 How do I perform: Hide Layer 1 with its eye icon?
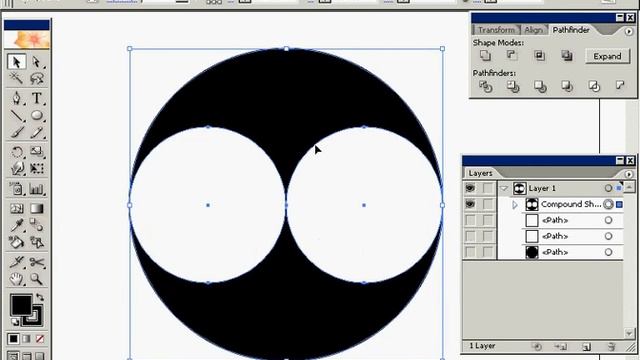[470, 188]
